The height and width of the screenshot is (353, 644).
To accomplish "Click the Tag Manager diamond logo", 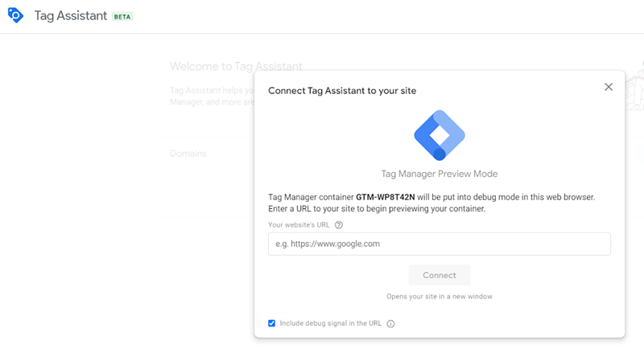I will (x=440, y=135).
